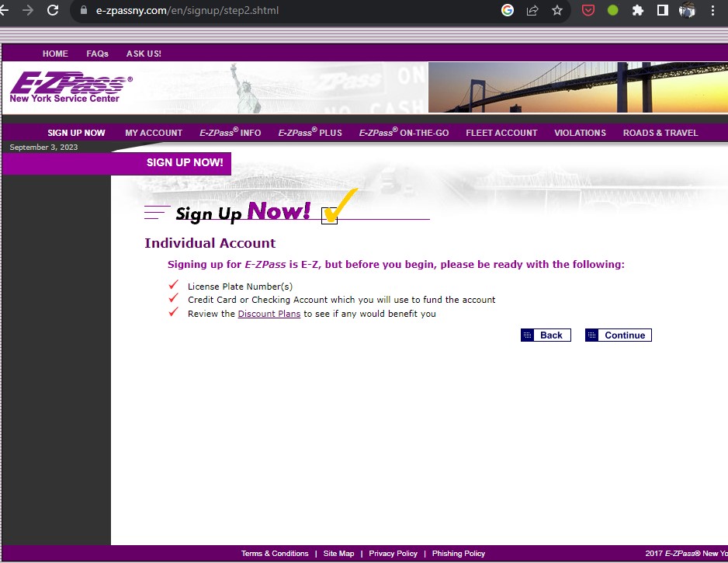Open the Google icon in address bar

508,10
